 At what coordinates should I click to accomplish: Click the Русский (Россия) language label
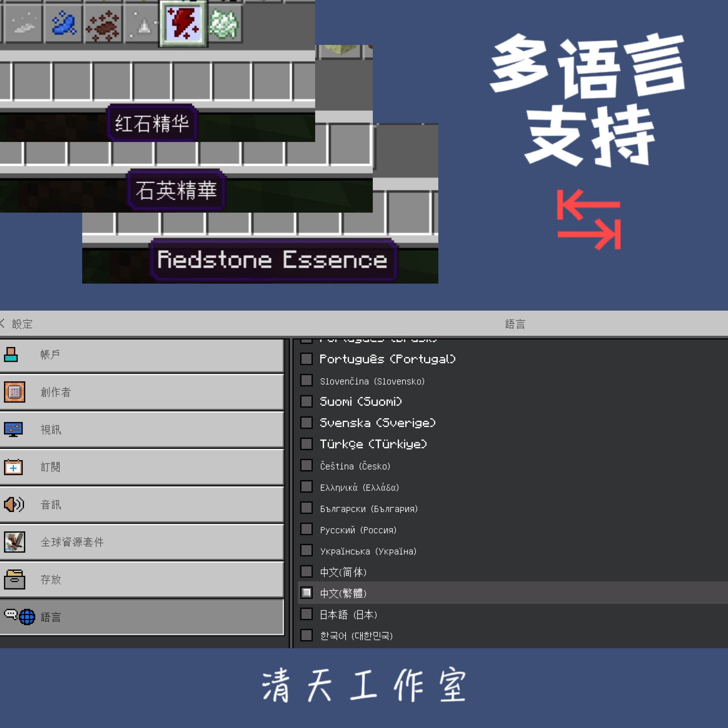click(358, 530)
